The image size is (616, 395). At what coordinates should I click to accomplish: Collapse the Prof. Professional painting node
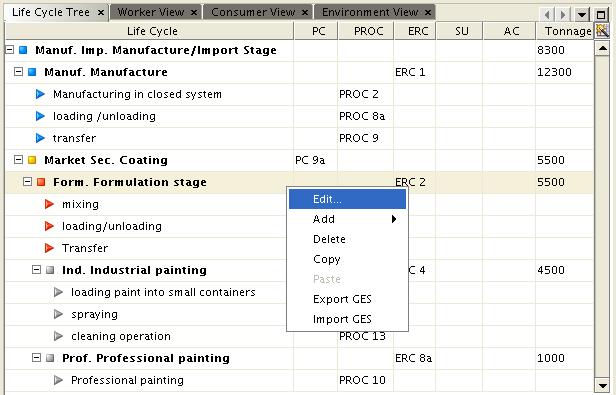pyautogui.click(x=36, y=358)
